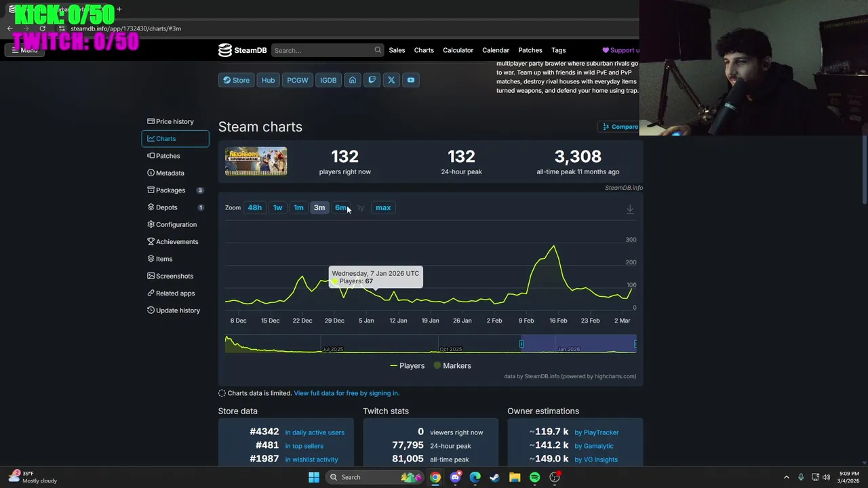This screenshot has width=868, height=488.
Task: Open the 'in wishlist activity' link
Action: tap(311, 460)
